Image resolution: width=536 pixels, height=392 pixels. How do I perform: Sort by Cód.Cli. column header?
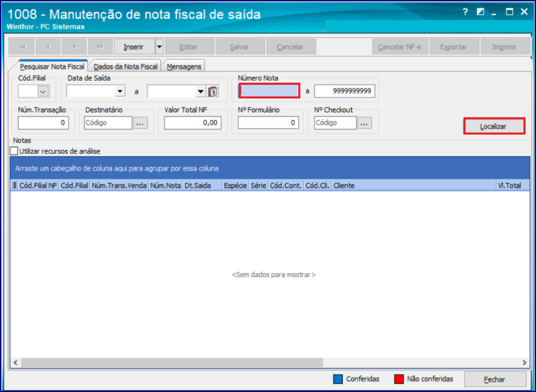click(317, 186)
